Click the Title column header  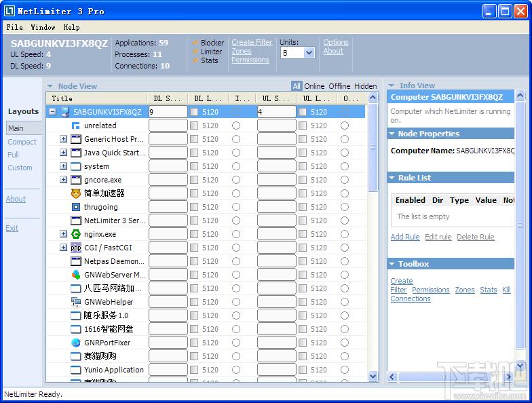point(96,98)
